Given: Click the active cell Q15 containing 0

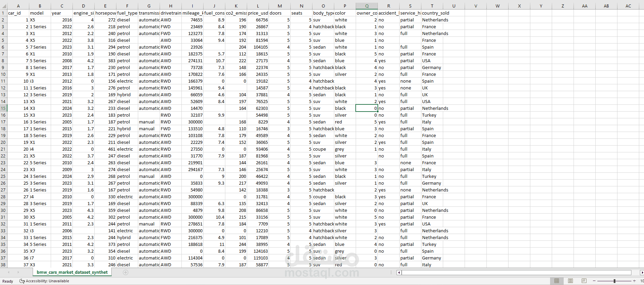Looking at the screenshot, I should 367,108.
